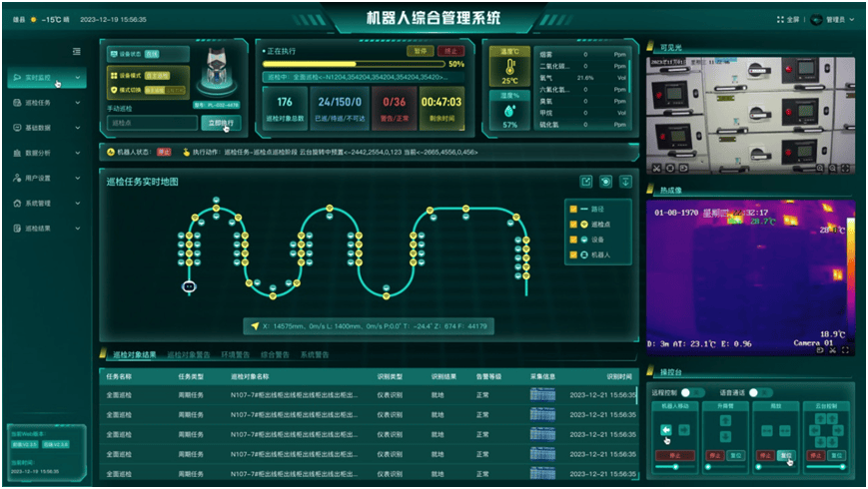Switch to the 环境警告 tab
868x489 pixels.
pyautogui.click(x=236, y=355)
